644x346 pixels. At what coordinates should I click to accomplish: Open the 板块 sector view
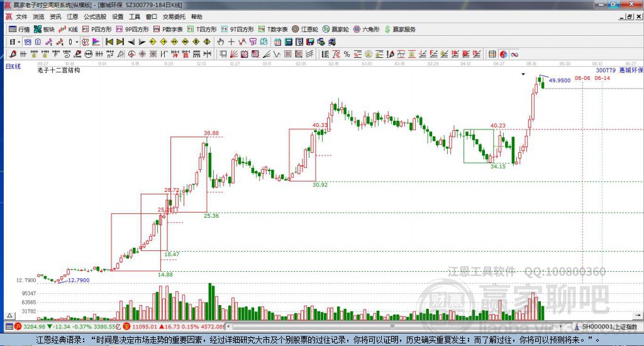click(x=45, y=29)
